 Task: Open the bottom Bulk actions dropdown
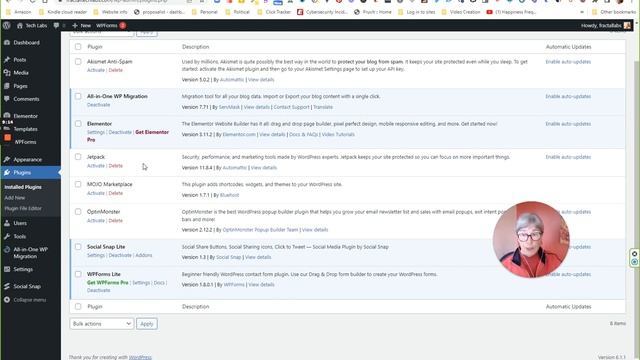tap(102, 324)
